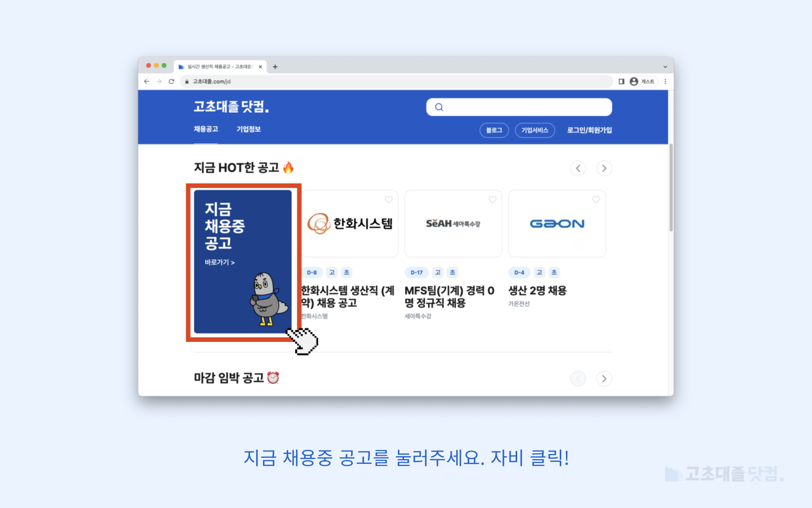Click the 로그인/회원가입 link
The height and width of the screenshot is (508, 812).
click(589, 130)
